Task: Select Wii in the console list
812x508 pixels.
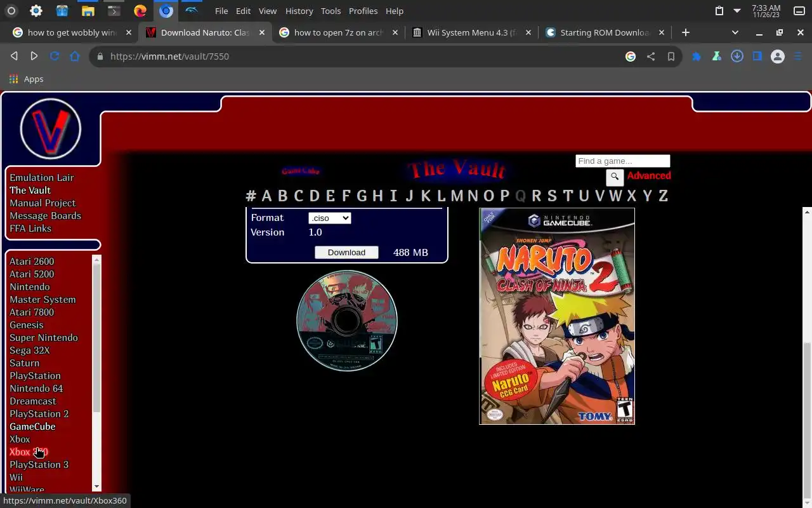Action: coord(16,478)
